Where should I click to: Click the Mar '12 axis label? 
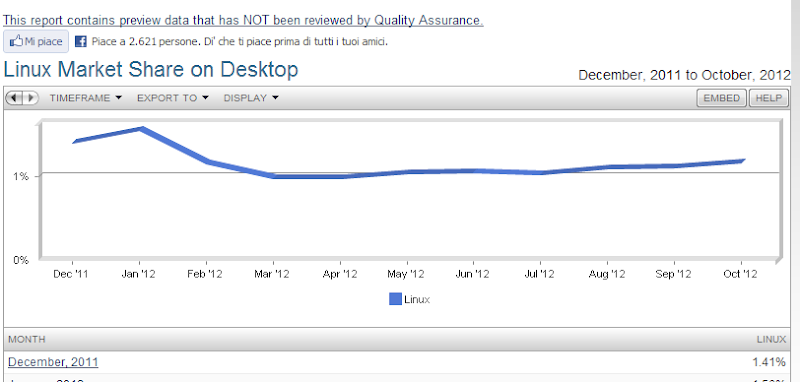tap(271, 274)
